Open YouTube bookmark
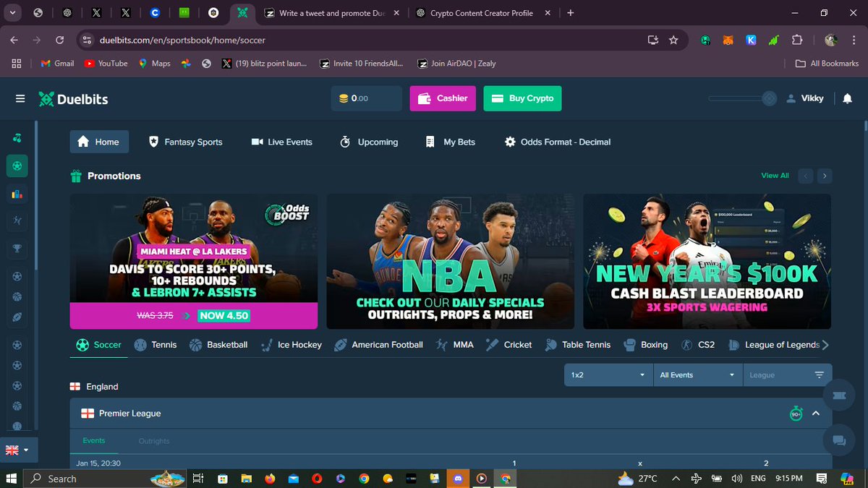This screenshot has width=868, height=488. tap(106, 64)
